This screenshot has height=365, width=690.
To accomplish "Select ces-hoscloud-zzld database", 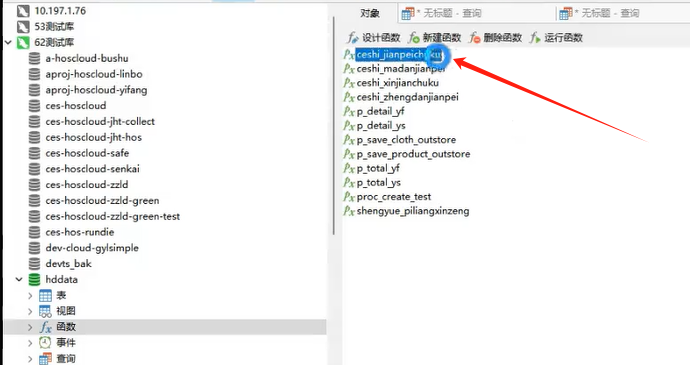I will [x=87, y=185].
